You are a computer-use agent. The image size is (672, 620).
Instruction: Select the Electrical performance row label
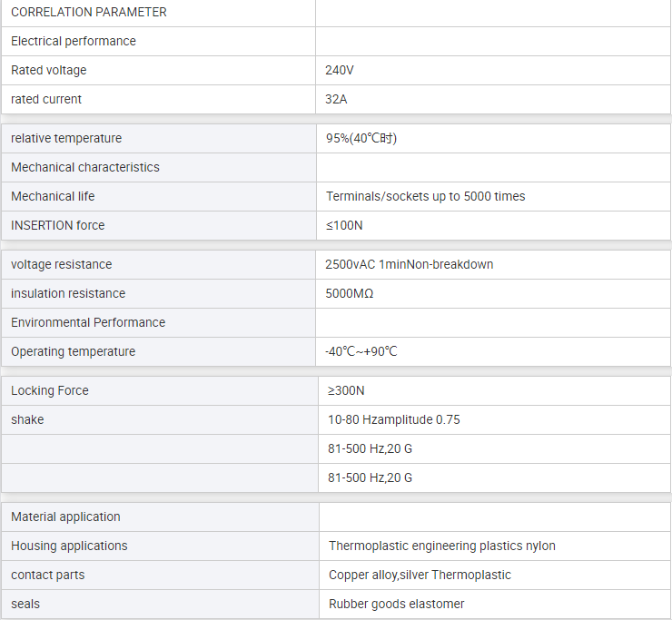click(x=74, y=41)
